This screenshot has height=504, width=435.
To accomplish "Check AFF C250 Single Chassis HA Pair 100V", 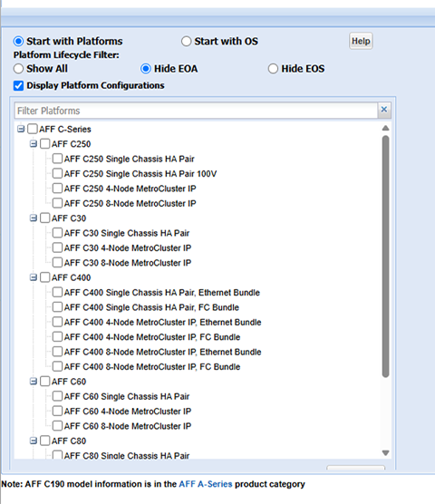I will point(57,173).
